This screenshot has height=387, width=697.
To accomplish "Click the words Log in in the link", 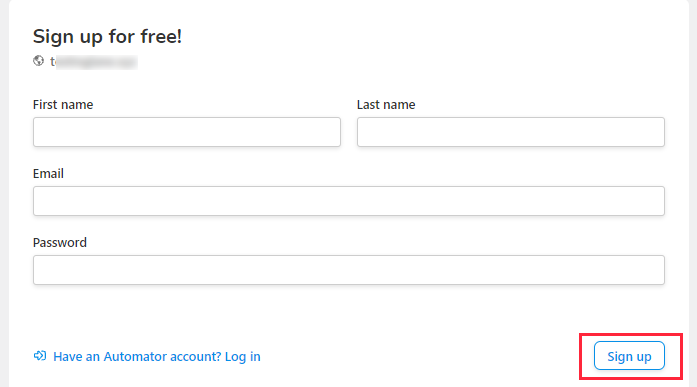I will point(243,356).
